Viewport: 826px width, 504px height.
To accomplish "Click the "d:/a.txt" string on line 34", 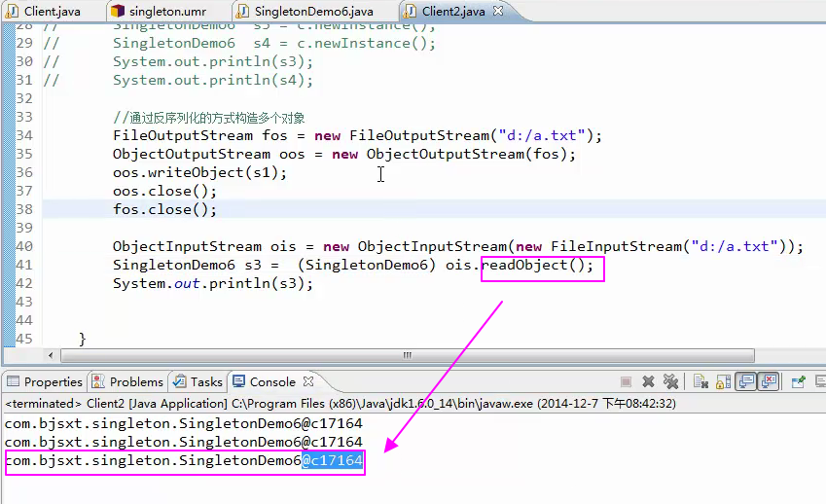I will tap(542, 136).
